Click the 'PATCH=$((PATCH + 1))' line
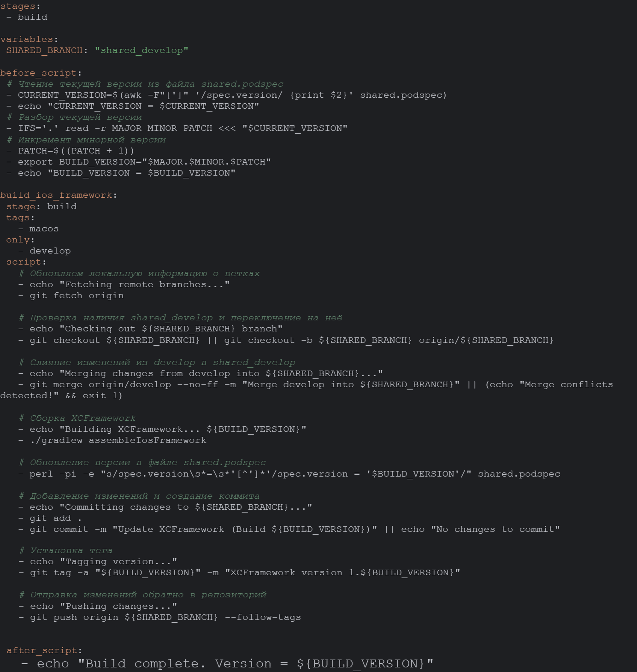This screenshot has height=672, width=637. pos(76,151)
